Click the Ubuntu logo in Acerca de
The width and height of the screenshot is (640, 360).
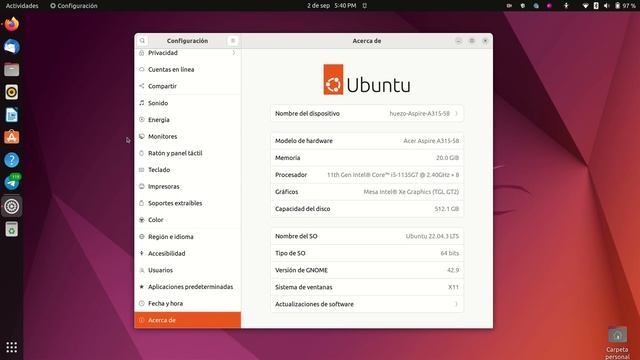(367, 80)
